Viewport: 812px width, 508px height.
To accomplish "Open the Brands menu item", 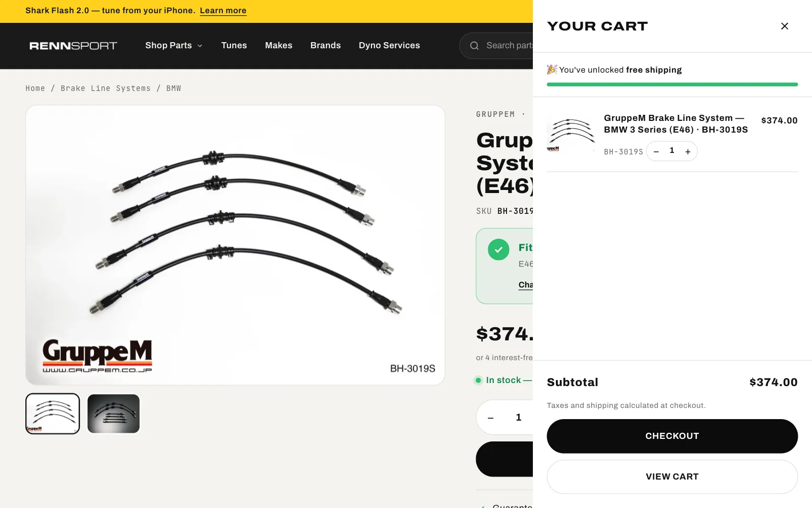I will (x=325, y=45).
